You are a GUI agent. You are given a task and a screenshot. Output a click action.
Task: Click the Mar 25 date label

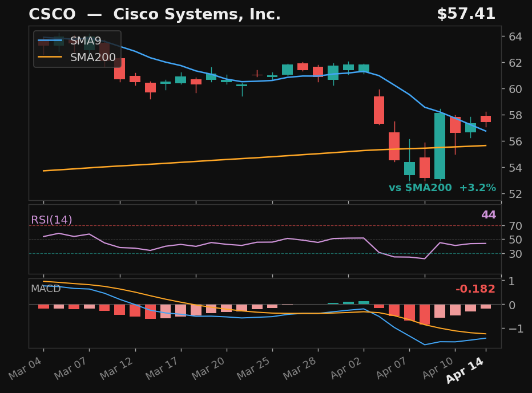click(254, 368)
